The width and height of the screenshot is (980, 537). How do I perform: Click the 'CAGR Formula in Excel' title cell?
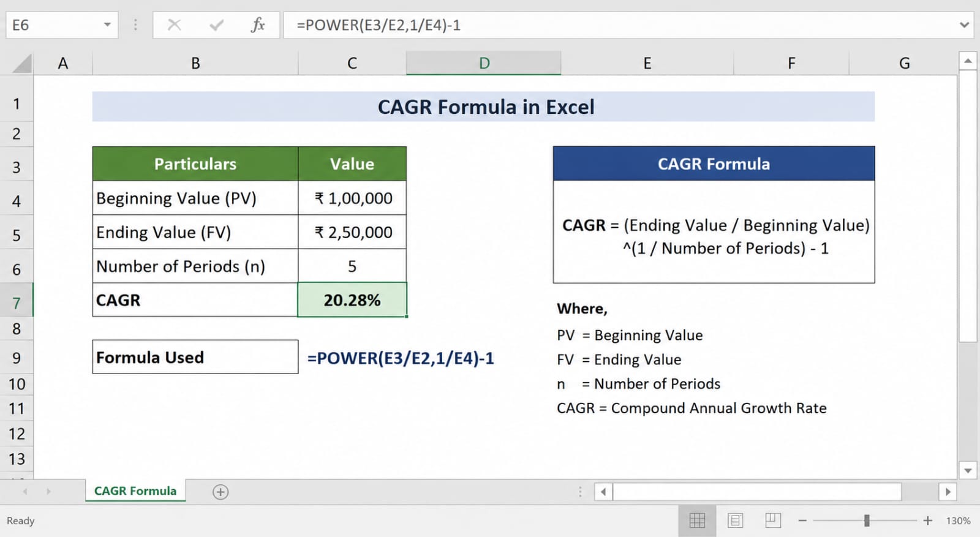click(x=483, y=107)
